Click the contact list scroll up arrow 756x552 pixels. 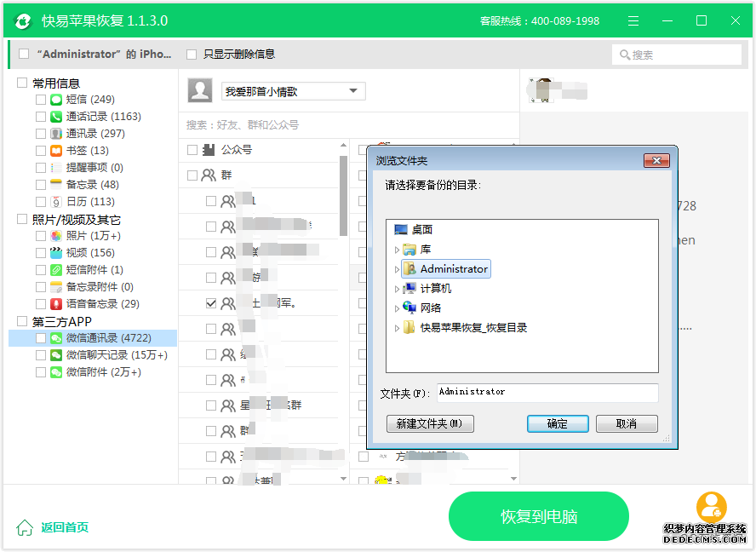[343, 145]
